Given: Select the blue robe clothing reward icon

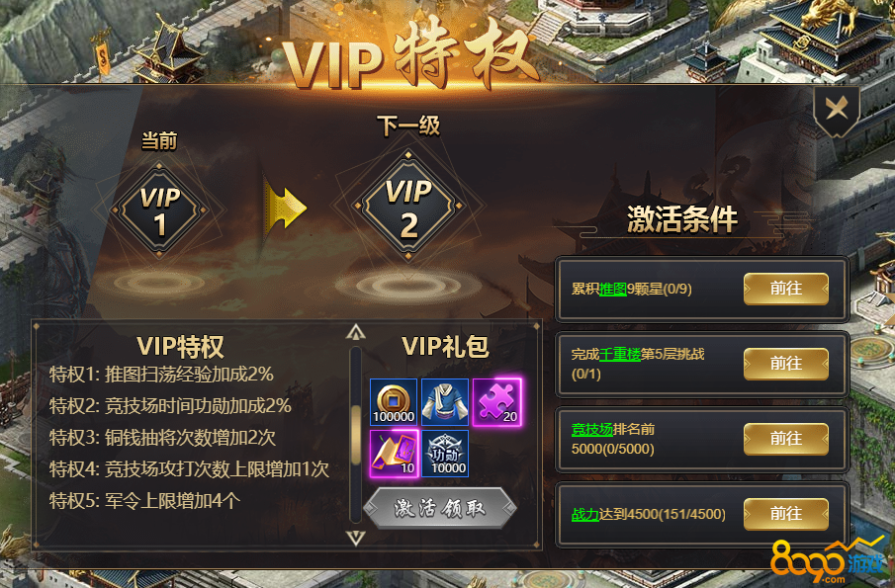Looking at the screenshot, I should tap(445, 402).
